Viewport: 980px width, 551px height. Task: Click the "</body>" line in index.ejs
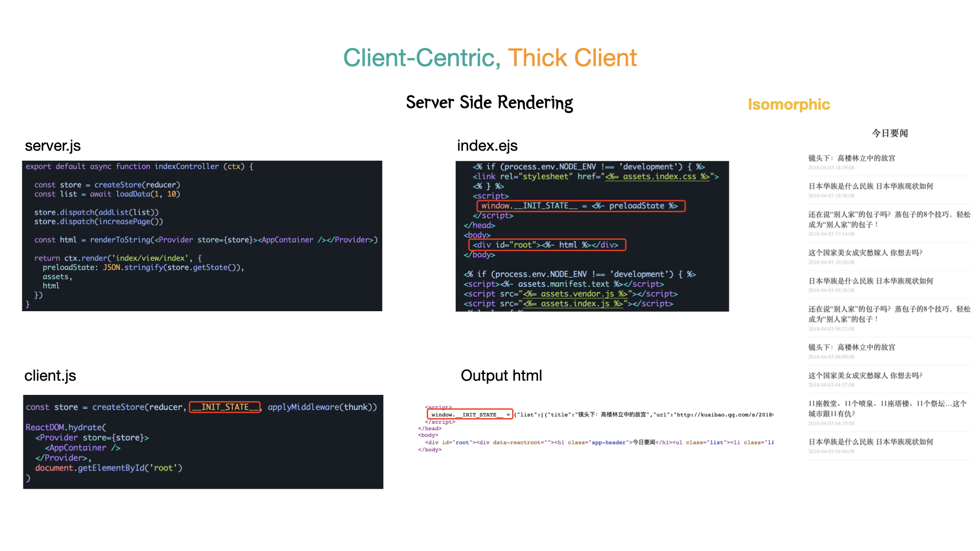[x=479, y=255]
